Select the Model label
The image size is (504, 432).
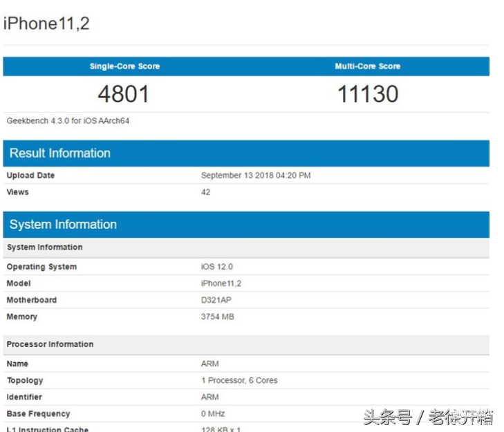coord(19,283)
